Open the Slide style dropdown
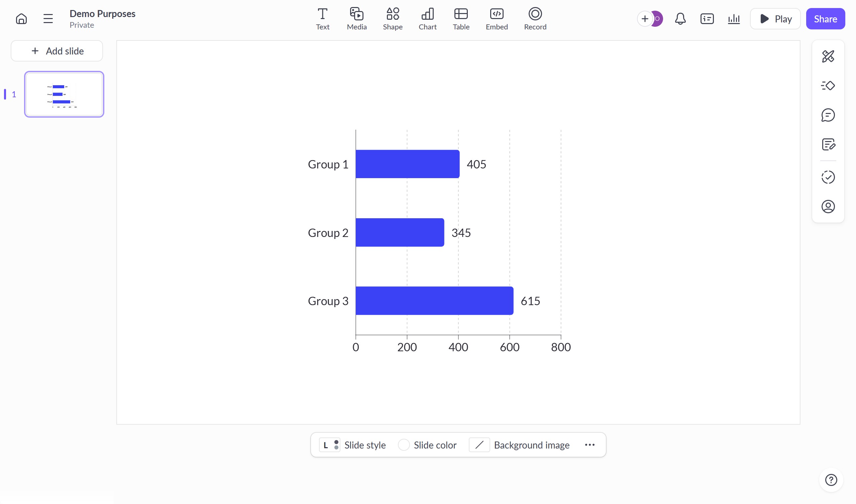Image resolution: width=856 pixels, height=504 pixels. click(353, 445)
